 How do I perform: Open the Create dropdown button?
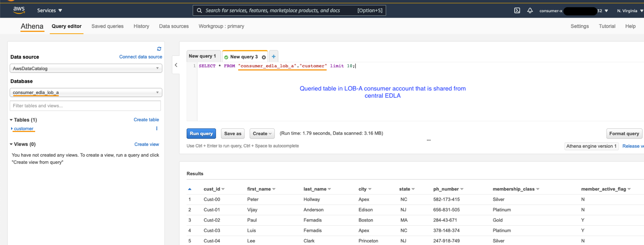(262, 133)
